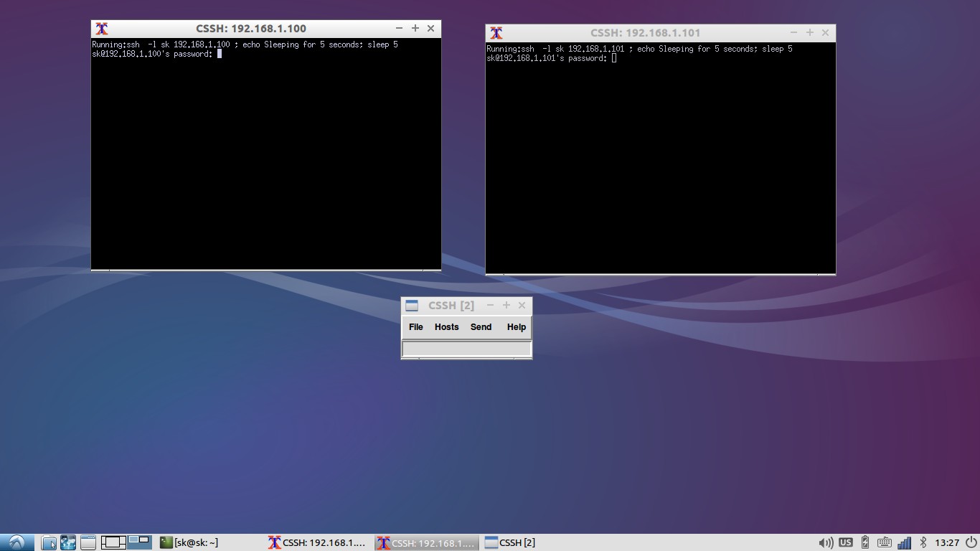Viewport: 980px width, 551px height.
Task: Click the CSSH: 192.168.1.101 title bar text
Action: tap(645, 33)
